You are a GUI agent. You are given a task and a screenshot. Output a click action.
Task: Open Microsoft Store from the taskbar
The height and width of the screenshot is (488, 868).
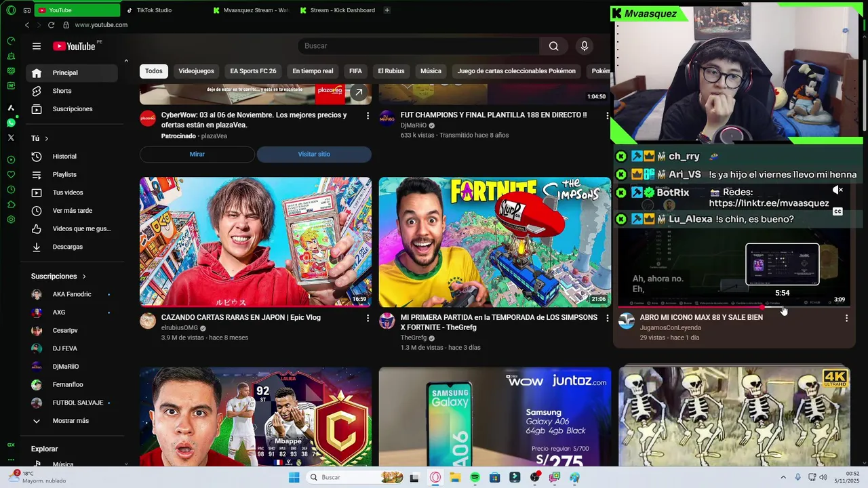tap(495, 478)
